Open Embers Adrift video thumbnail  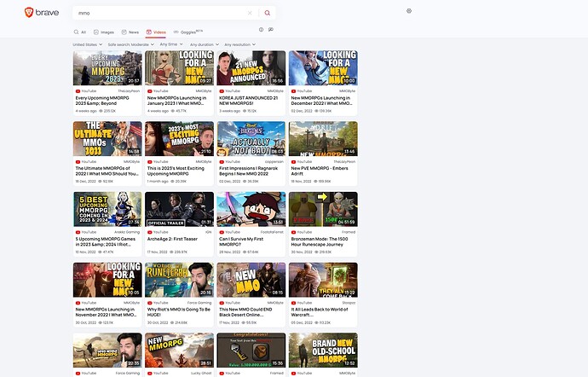tap(323, 138)
